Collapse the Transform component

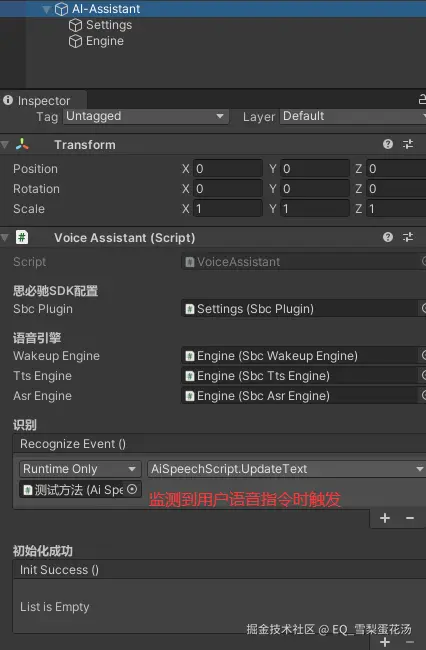5,145
